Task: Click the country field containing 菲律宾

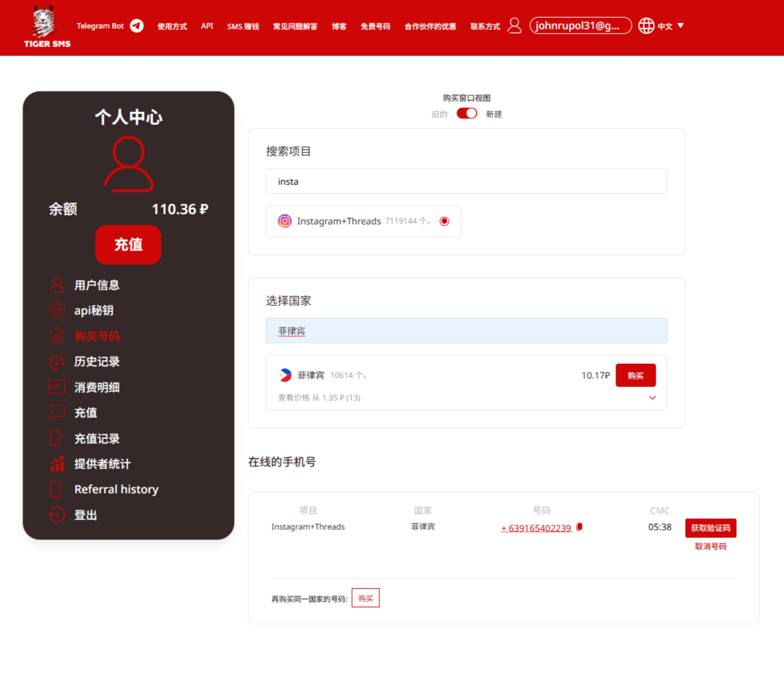Action: pyautogui.click(x=467, y=330)
